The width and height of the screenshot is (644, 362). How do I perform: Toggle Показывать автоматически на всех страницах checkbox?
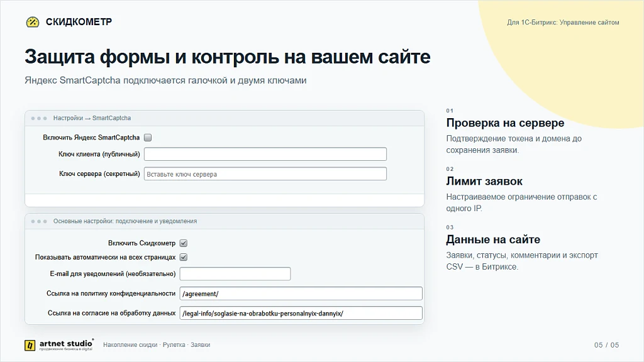[x=184, y=257]
